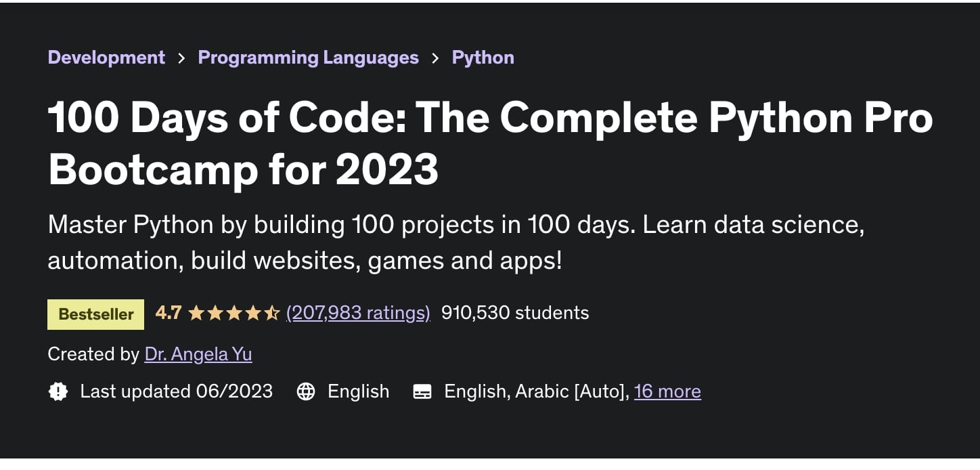980x470 pixels.
Task: Open Dr. Angela Yu instructor profile
Action: click(198, 354)
